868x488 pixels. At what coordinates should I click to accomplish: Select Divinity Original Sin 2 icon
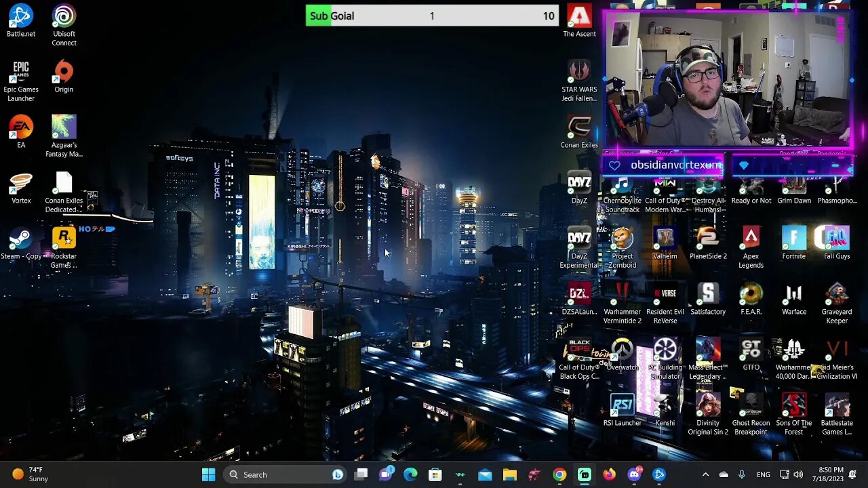[x=708, y=415]
